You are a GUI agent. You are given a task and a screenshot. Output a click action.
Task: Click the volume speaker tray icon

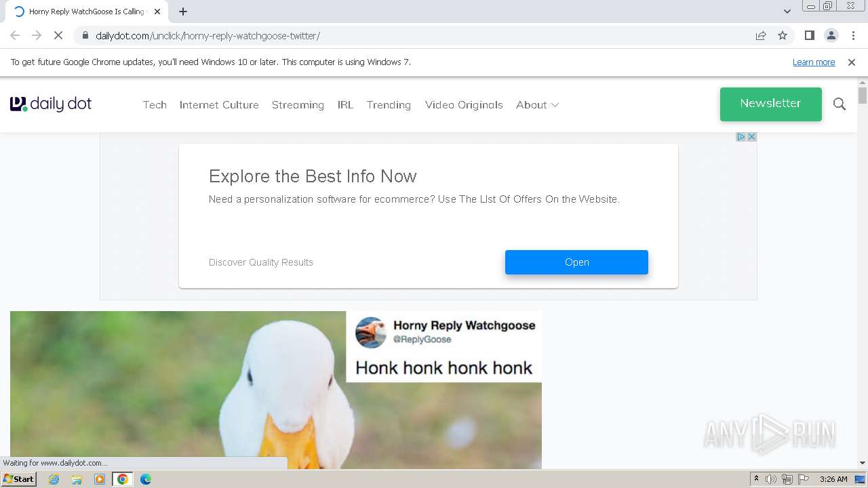click(771, 479)
